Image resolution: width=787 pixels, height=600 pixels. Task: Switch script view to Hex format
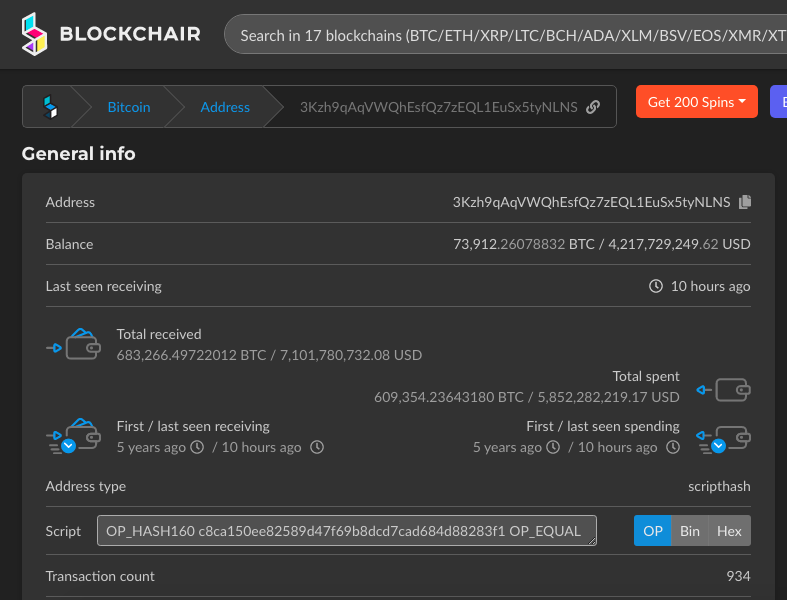[x=729, y=531]
